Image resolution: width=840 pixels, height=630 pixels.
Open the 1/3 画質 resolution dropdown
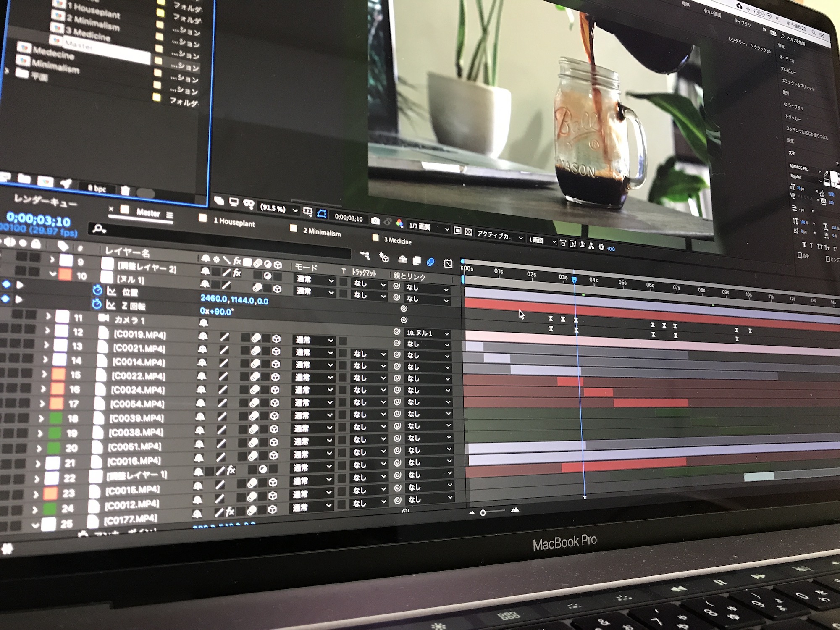[428, 227]
